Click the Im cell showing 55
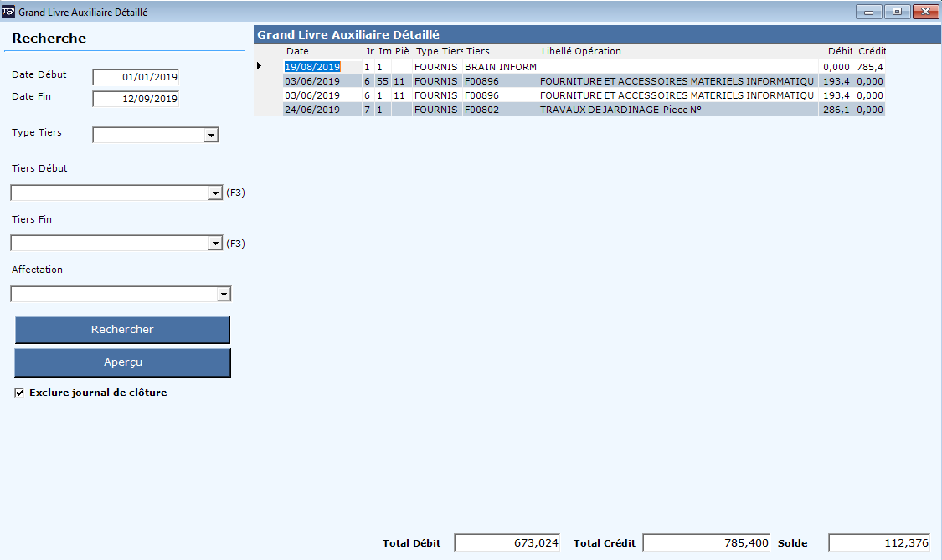Image resolution: width=942 pixels, height=560 pixels. (383, 81)
